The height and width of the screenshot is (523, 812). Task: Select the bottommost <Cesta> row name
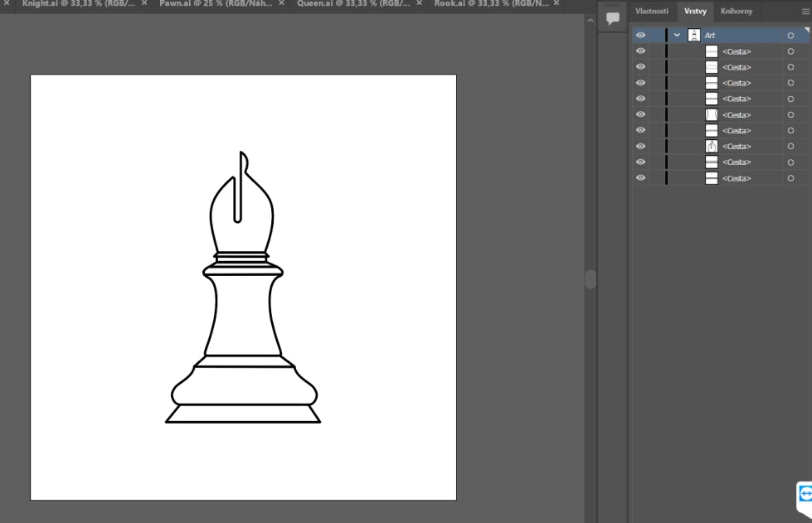tap(737, 178)
